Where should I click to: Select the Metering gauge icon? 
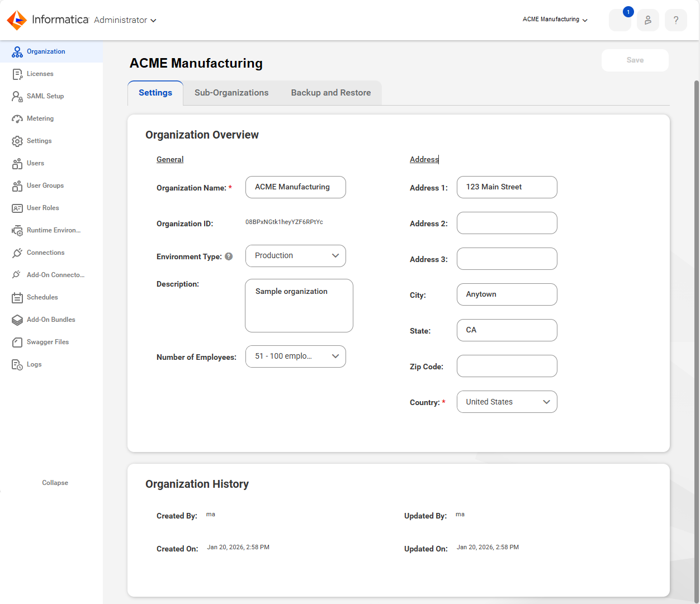pyautogui.click(x=17, y=119)
